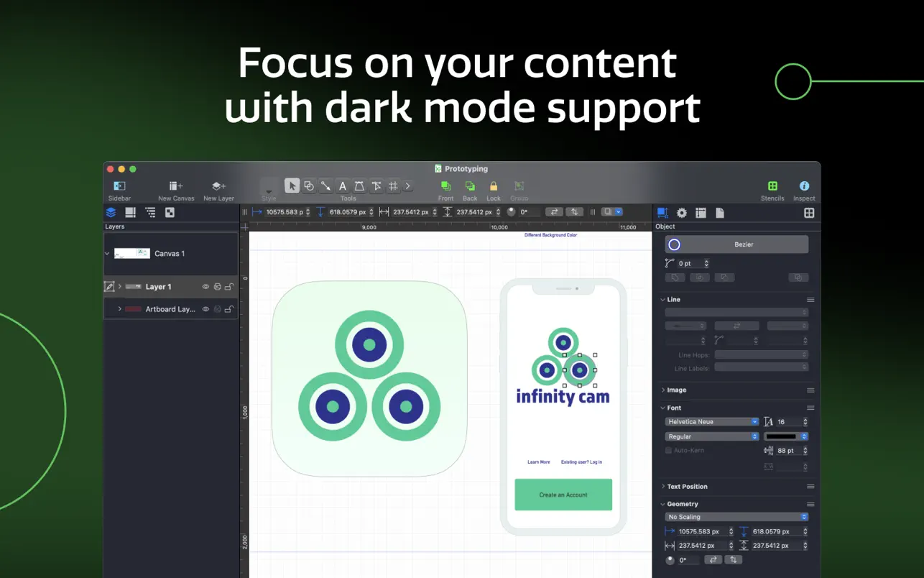The width and height of the screenshot is (924, 578).
Task: Click the New Layer toolbar icon
Action: pyautogui.click(x=218, y=186)
